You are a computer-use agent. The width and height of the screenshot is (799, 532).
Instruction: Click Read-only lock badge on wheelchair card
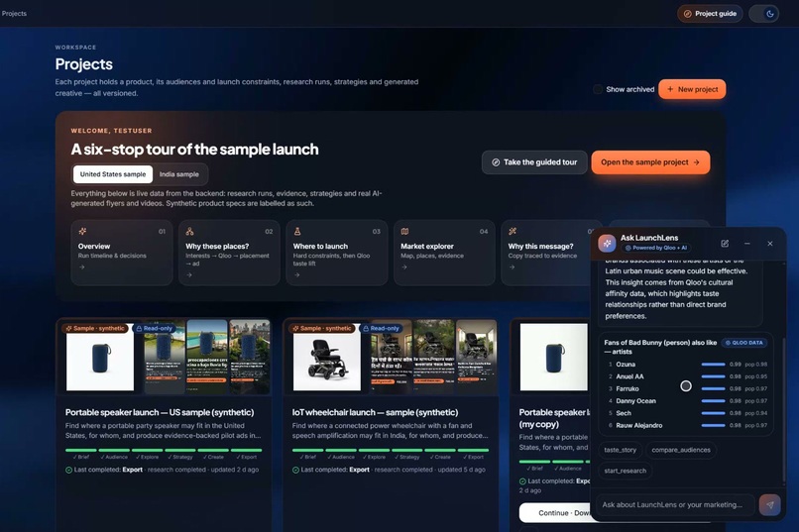coord(381,328)
